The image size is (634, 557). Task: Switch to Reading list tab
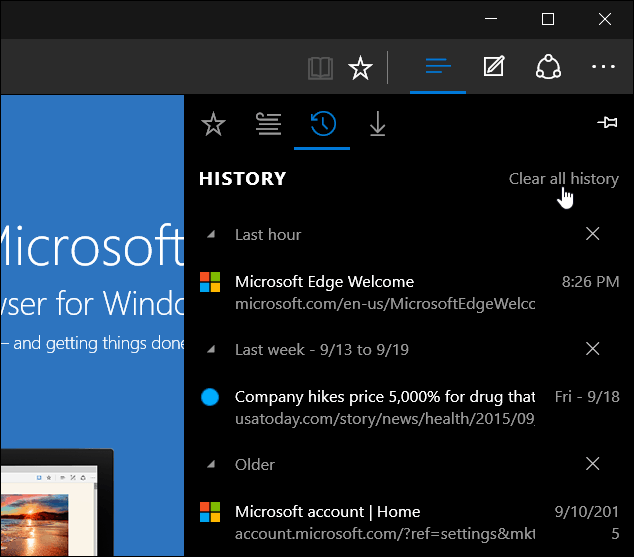268,124
